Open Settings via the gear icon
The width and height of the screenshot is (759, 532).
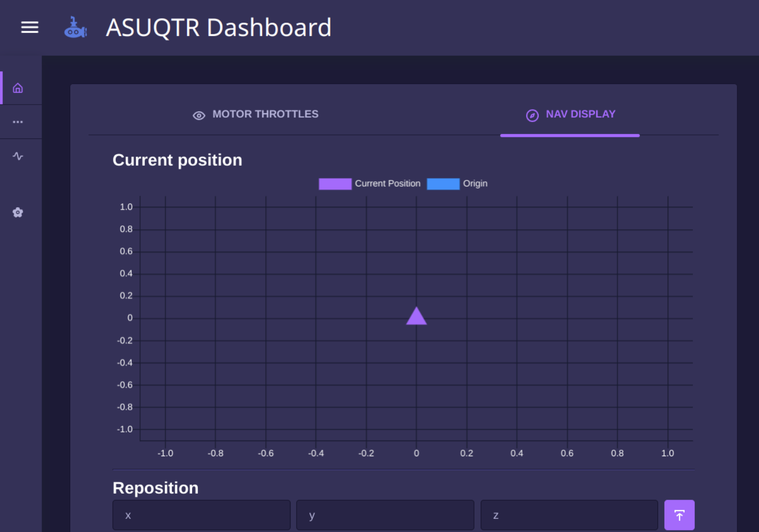click(18, 212)
